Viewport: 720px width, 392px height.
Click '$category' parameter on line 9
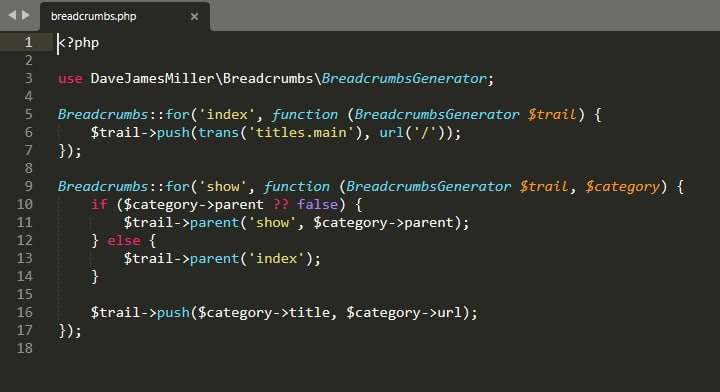pos(622,186)
